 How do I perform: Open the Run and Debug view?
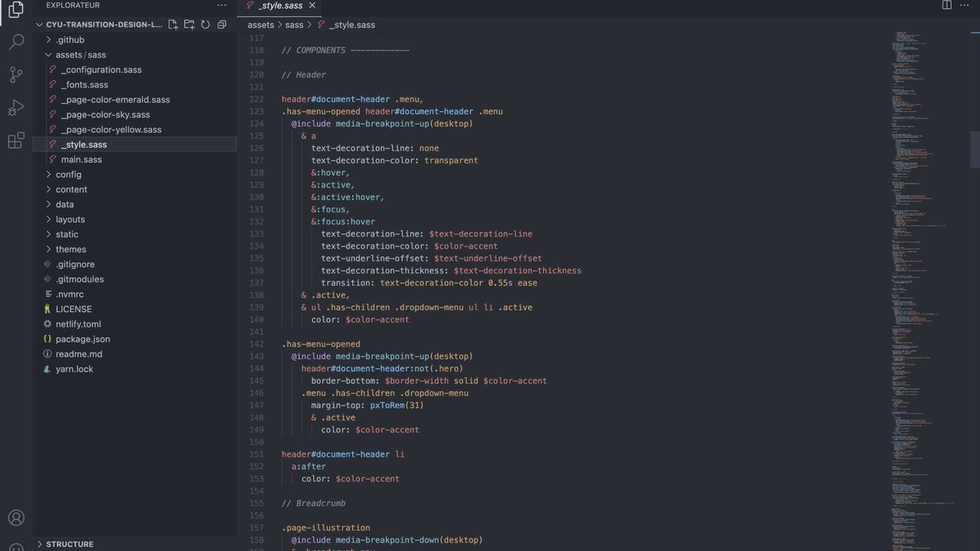(x=16, y=108)
